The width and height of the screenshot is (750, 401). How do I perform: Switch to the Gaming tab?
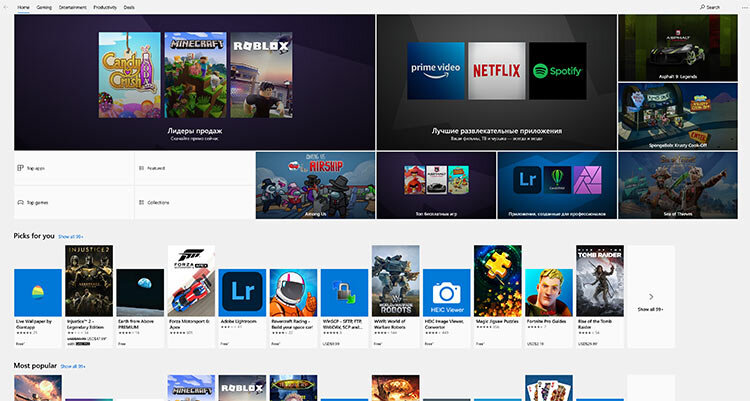44,8
